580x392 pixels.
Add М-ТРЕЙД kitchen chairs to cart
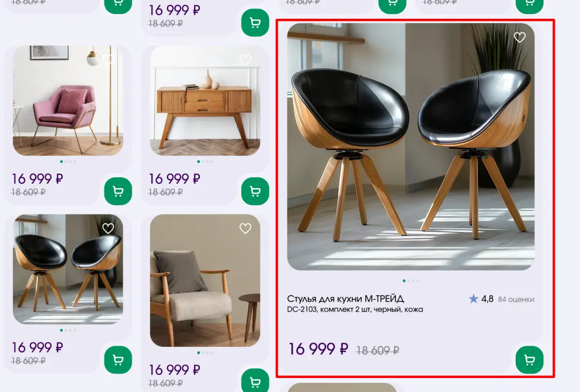530,360
